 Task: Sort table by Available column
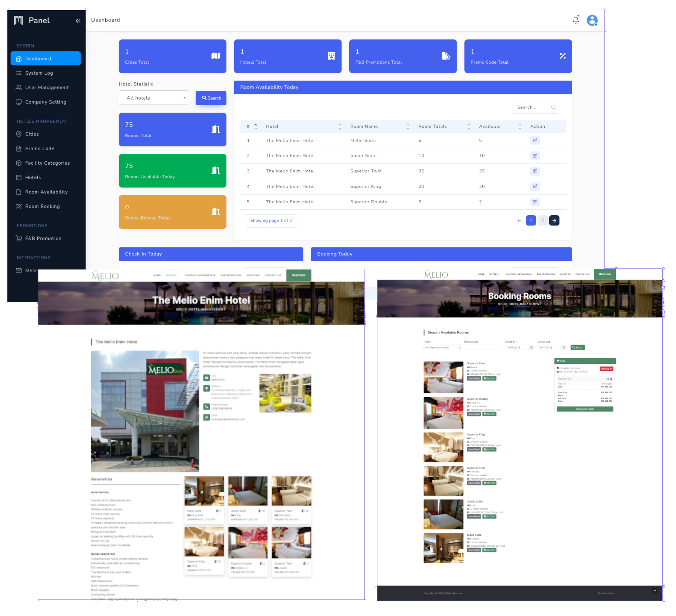pyautogui.click(x=520, y=126)
